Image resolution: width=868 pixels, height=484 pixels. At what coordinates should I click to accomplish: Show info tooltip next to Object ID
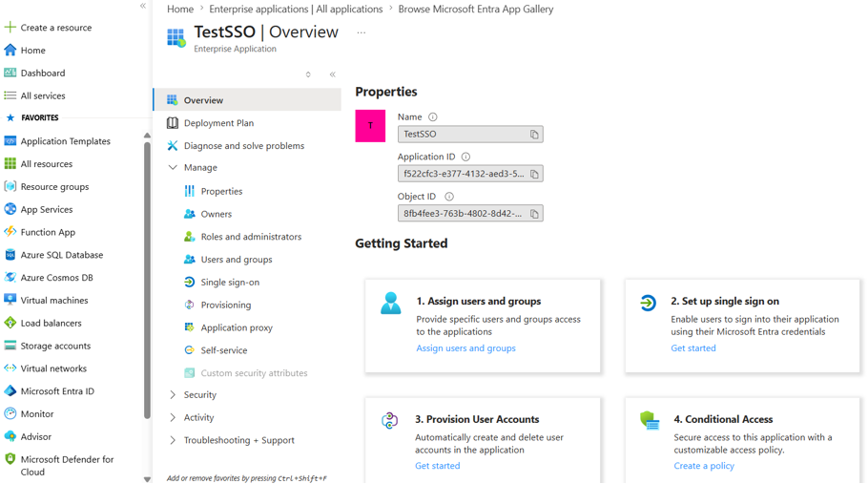(449, 196)
